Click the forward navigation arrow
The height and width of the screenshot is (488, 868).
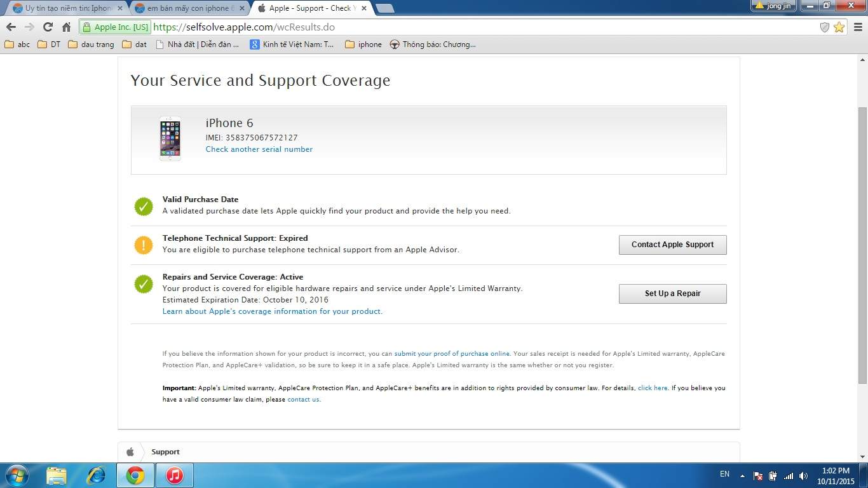(29, 27)
